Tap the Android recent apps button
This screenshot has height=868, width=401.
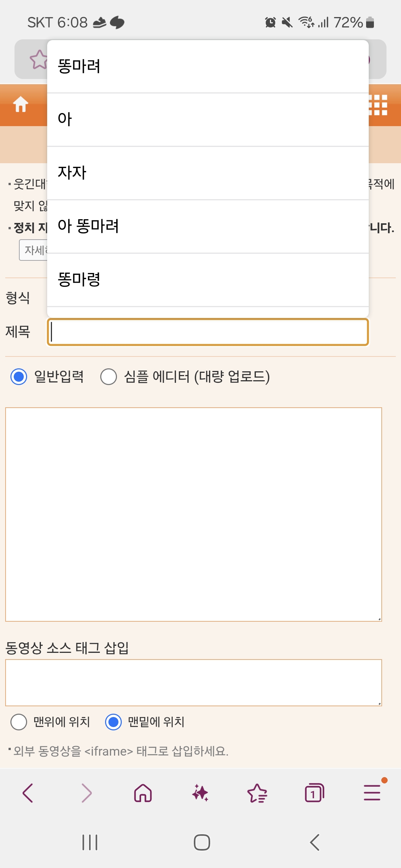tap(90, 842)
